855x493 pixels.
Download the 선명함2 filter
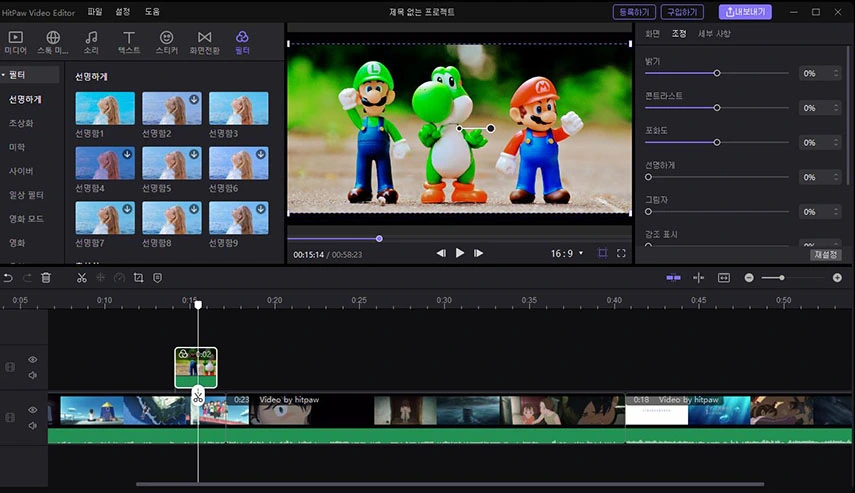(194, 99)
